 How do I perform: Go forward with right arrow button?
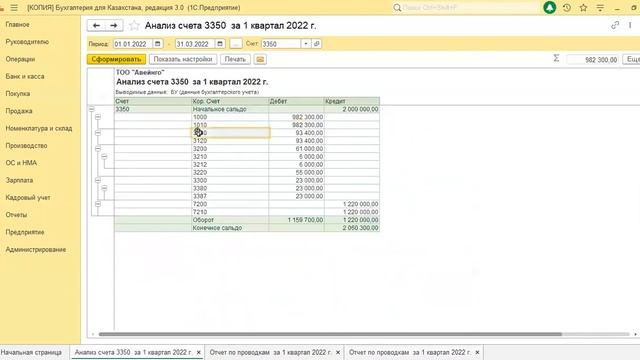click(114, 25)
